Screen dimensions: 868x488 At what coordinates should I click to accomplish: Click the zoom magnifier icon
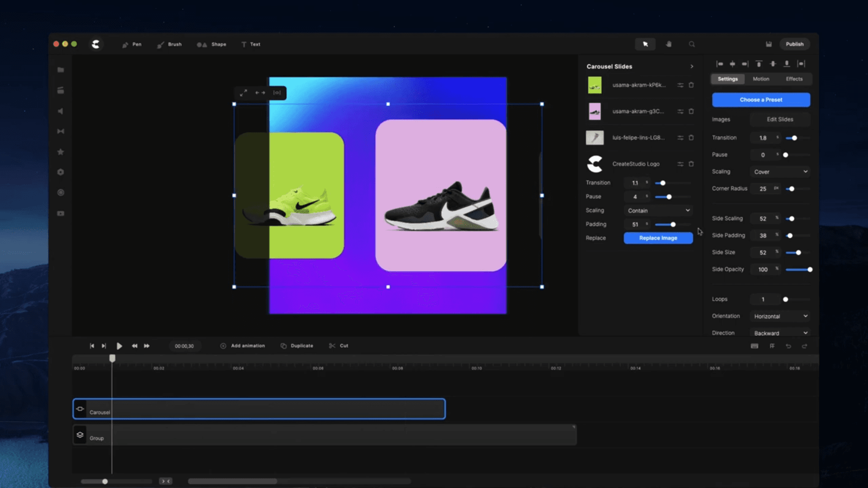click(x=692, y=44)
